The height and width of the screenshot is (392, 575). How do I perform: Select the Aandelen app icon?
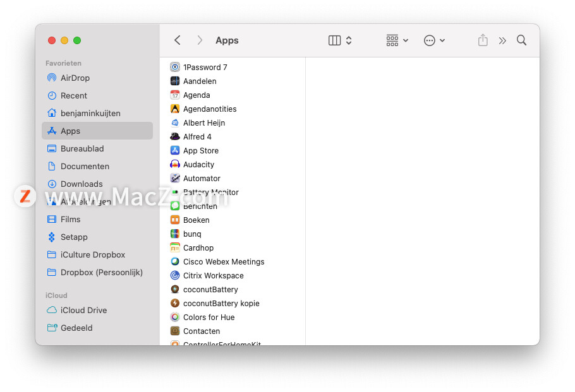click(175, 81)
